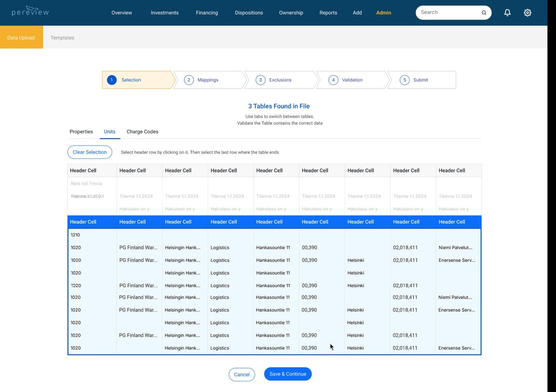
Task: Open the settings gear icon
Action: (x=528, y=13)
